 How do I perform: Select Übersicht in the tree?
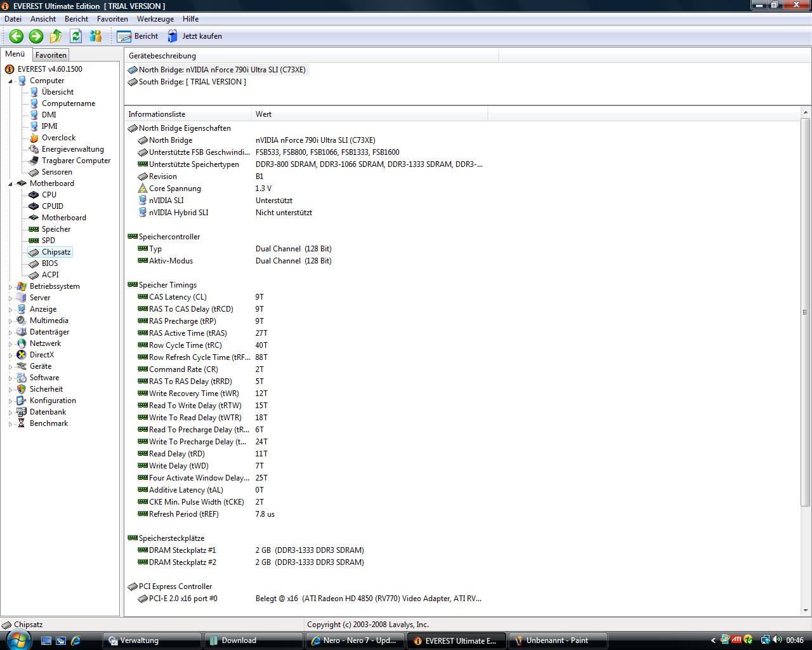(58, 92)
